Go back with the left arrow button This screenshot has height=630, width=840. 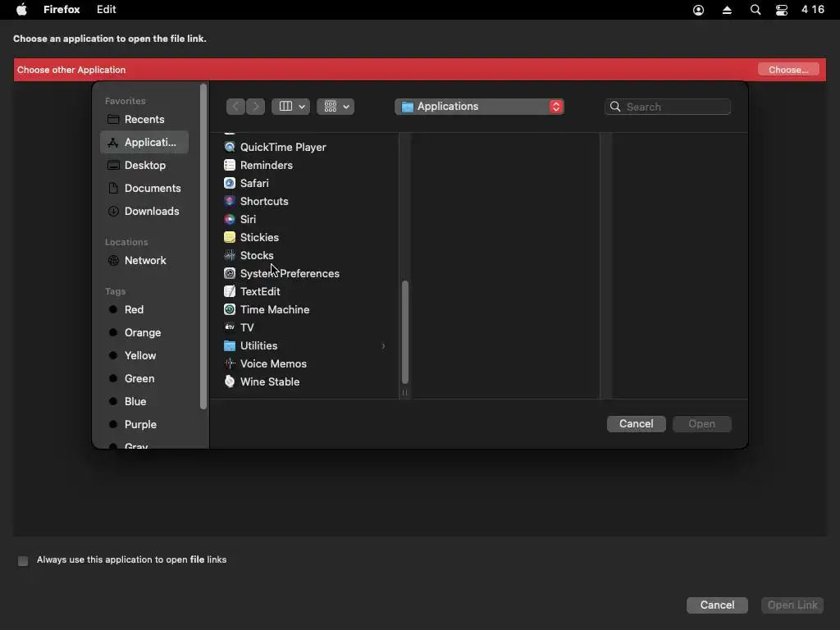click(235, 107)
